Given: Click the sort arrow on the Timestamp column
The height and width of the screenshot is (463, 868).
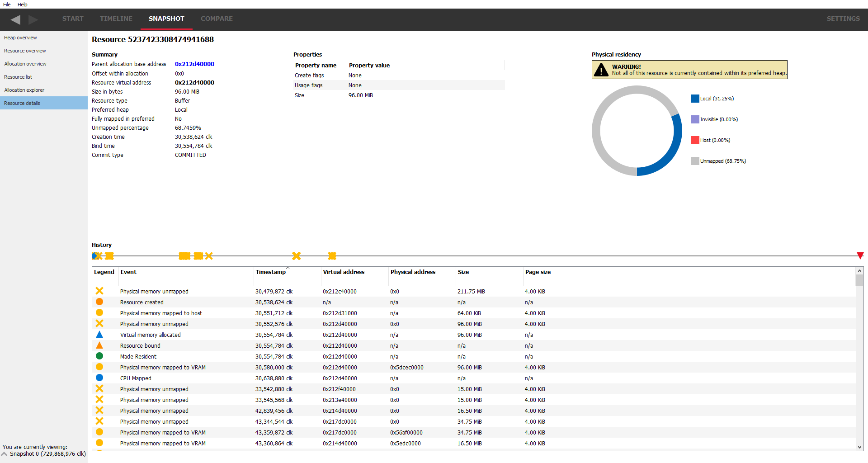Looking at the screenshot, I should point(288,267).
